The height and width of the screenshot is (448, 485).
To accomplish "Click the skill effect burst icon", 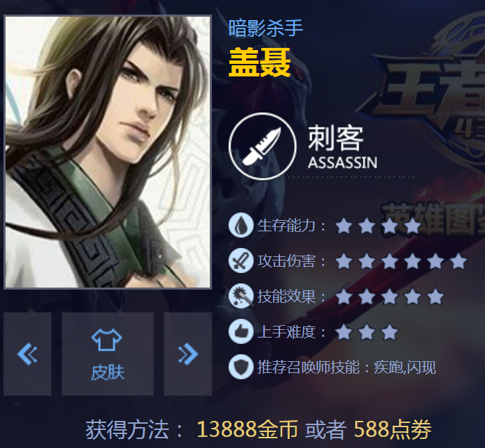I will point(241,296).
